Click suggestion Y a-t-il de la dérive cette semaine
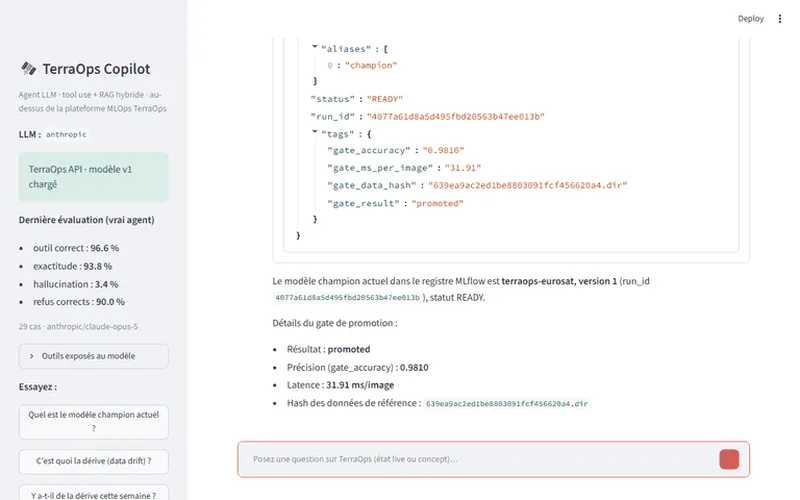 pyautogui.click(x=93, y=493)
